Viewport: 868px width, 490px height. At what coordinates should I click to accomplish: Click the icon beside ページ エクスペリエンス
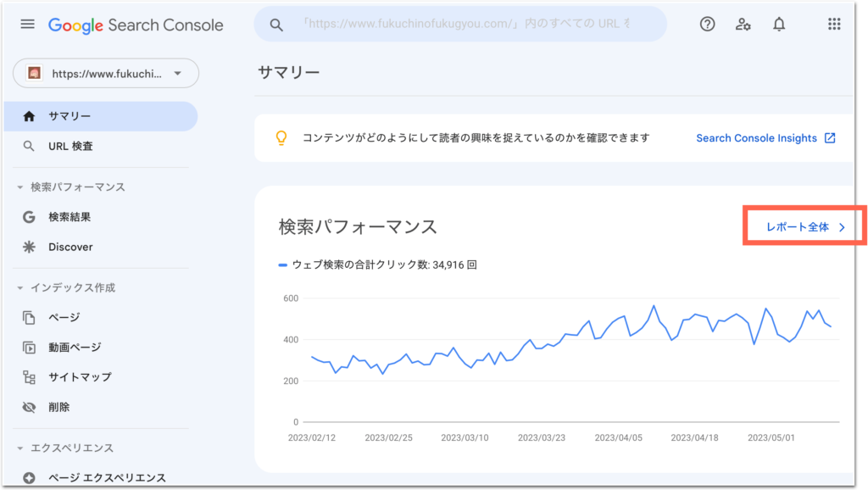[x=29, y=477]
